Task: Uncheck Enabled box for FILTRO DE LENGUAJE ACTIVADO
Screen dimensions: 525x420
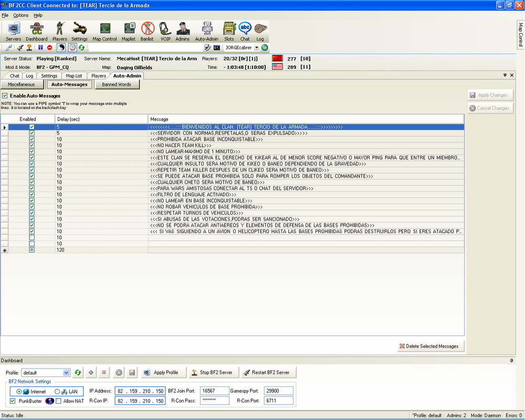Action: (32, 195)
